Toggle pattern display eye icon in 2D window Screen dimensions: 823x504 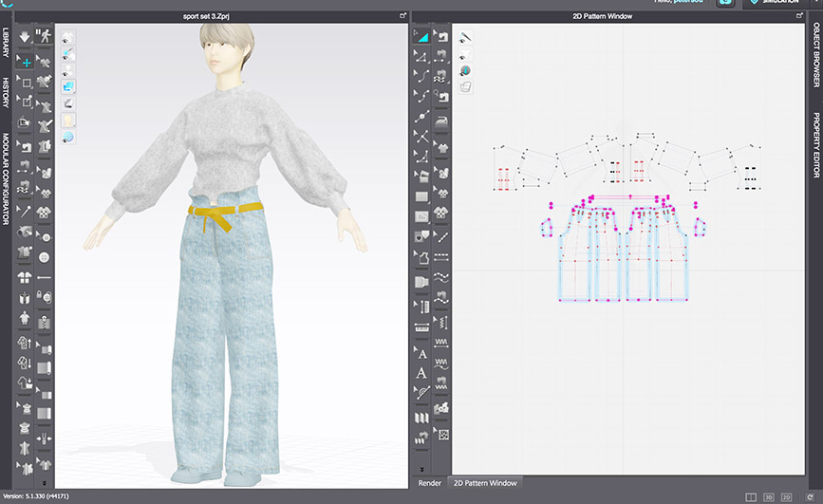(x=465, y=55)
